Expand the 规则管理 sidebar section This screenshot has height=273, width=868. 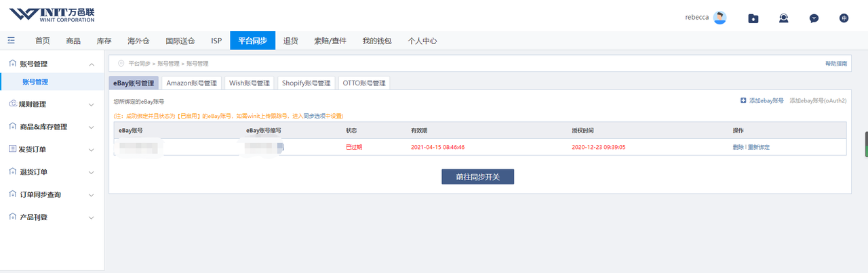point(92,104)
